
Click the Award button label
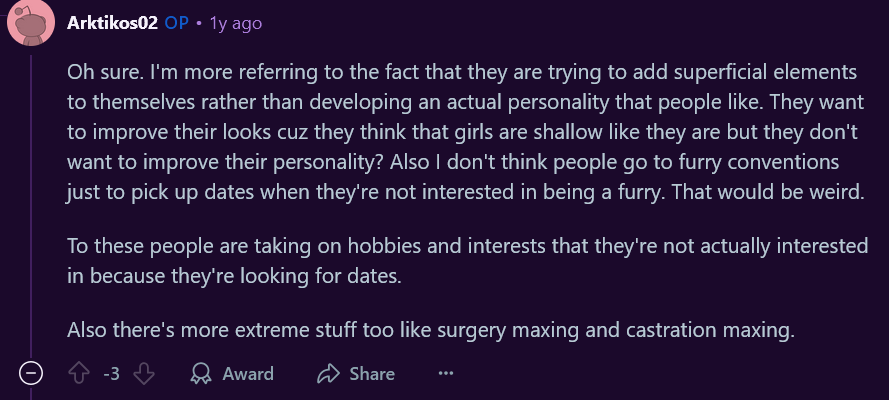tap(248, 374)
